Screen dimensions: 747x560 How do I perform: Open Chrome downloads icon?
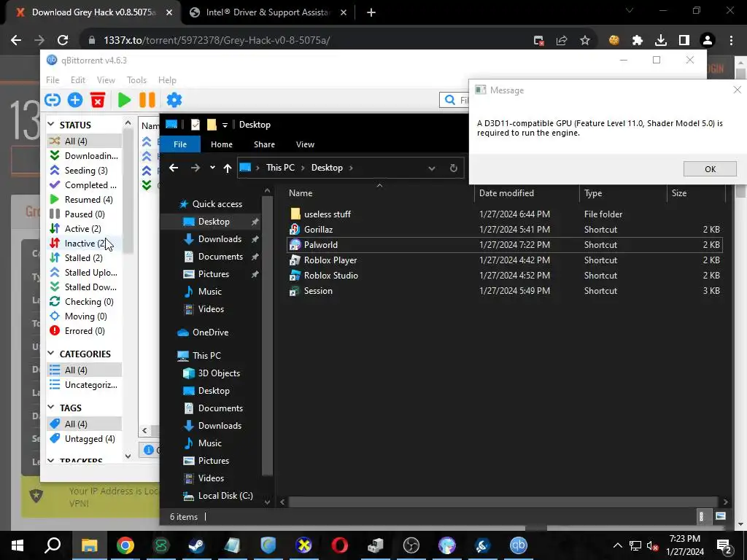point(661,41)
